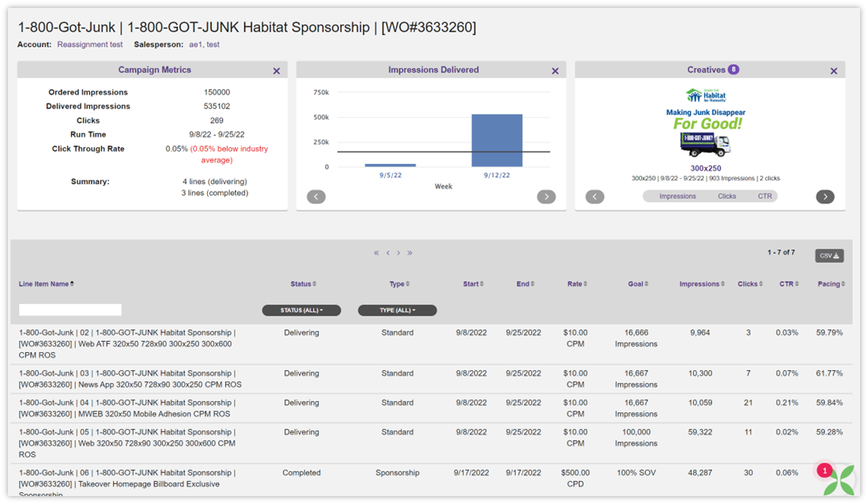Open the STATUS (ALL) filter dropdown

coord(301,310)
